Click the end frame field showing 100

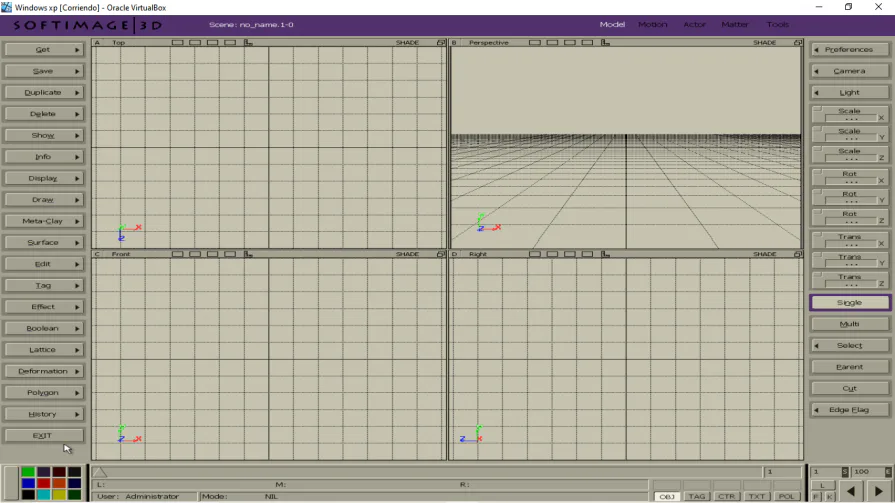coord(868,472)
